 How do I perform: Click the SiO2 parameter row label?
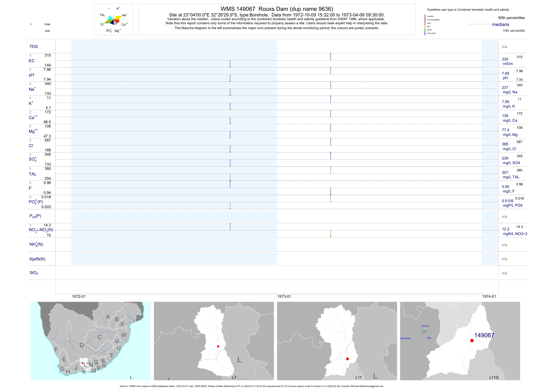coord(34,273)
